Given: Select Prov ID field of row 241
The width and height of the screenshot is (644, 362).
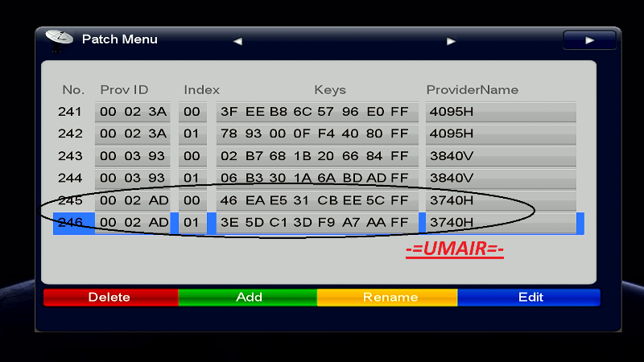Looking at the screenshot, I should pyautogui.click(x=132, y=112).
